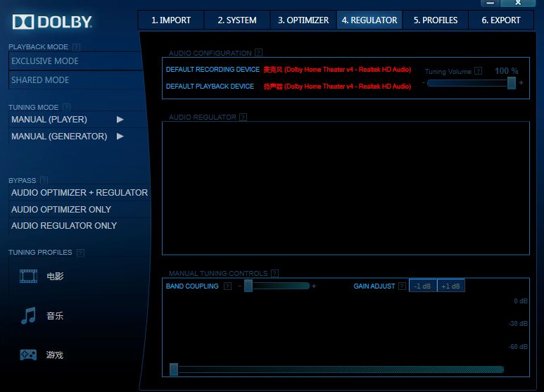The height and width of the screenshot is (392, 544).
Task: Click the Default Recording Device label
Action: tap(213, 70)
